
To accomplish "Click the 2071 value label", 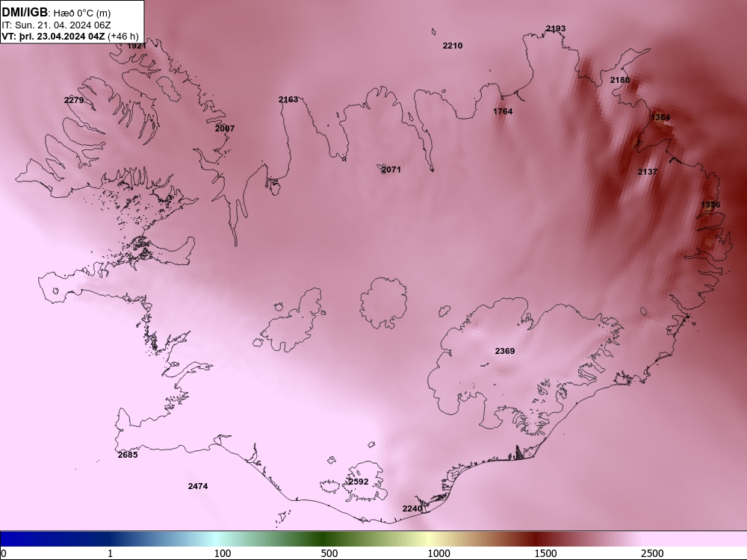I will point(391,169).
